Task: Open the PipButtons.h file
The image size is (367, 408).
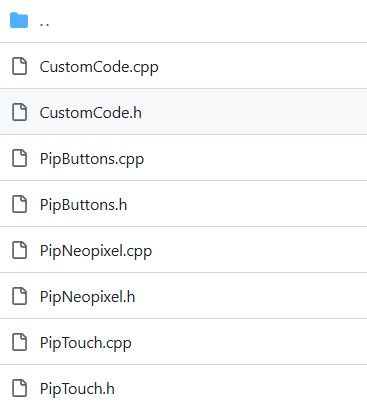Action: (84, 204)
